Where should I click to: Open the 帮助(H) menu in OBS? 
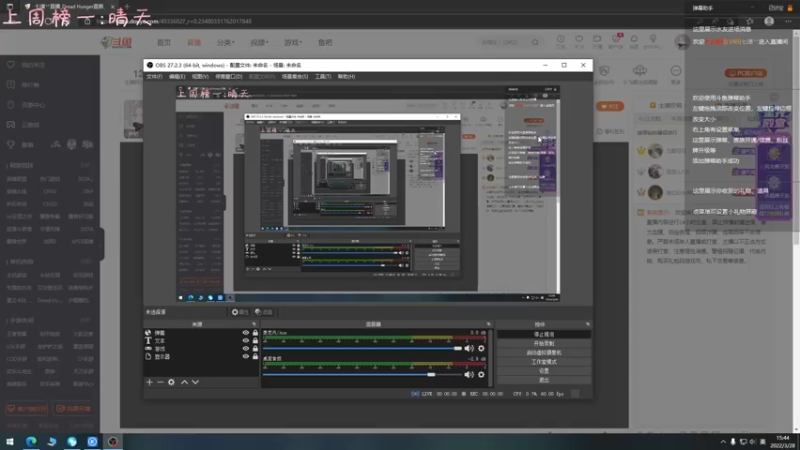click(346, 77)
